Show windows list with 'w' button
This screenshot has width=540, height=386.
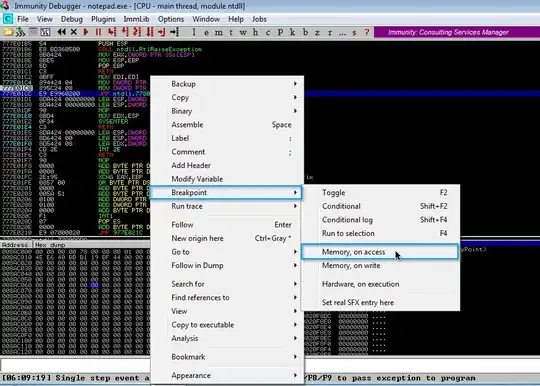(243, 32)
